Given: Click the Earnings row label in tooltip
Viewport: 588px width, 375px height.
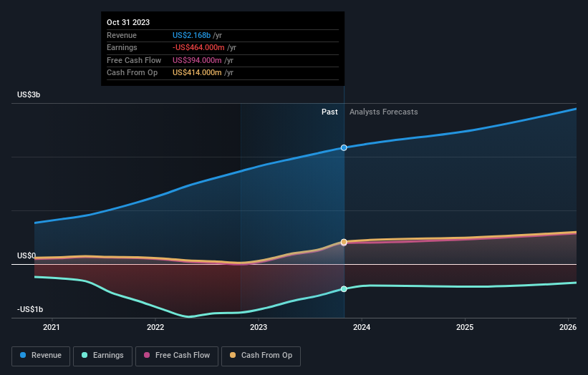Looking at the screenshot, I should tap(122, 47).
